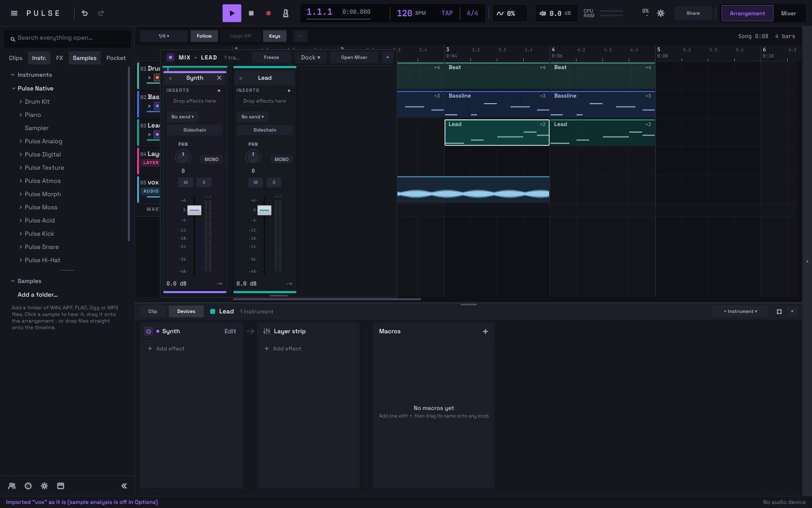Switch to the FX browser tab

pyautogui.click(x=59, y=58)
